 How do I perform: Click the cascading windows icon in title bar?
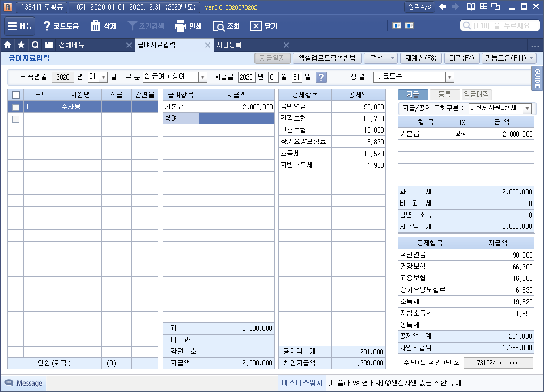coord(496,6)
